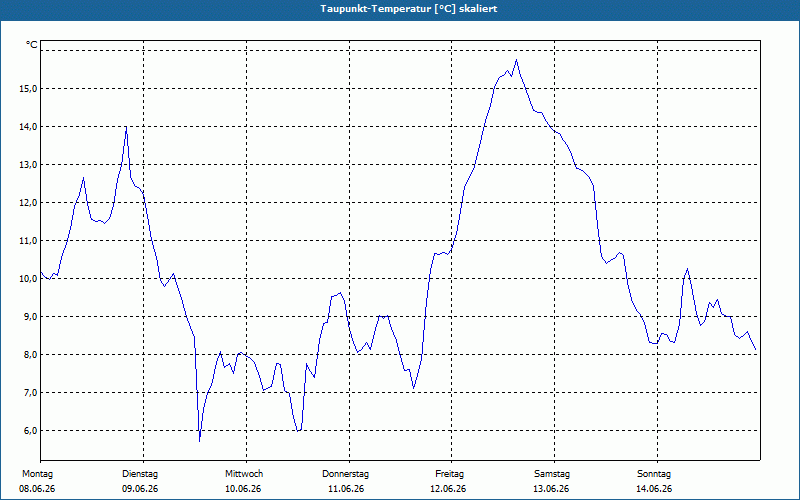
Task: Click the 'Mittwoch' day label
Action: [x=244, y=474]
